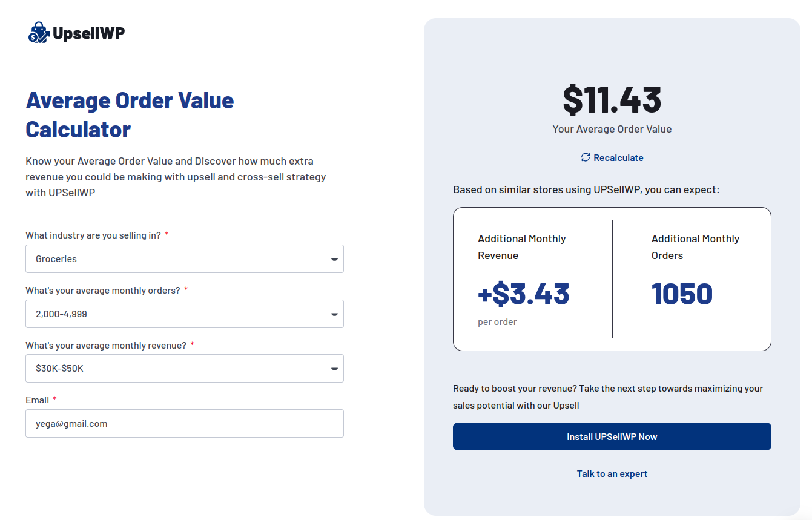Click the caret arrow on the Groceries dropdown
Image resolution: width=812 pixels, height=520 pixels.
pos(334,259)
